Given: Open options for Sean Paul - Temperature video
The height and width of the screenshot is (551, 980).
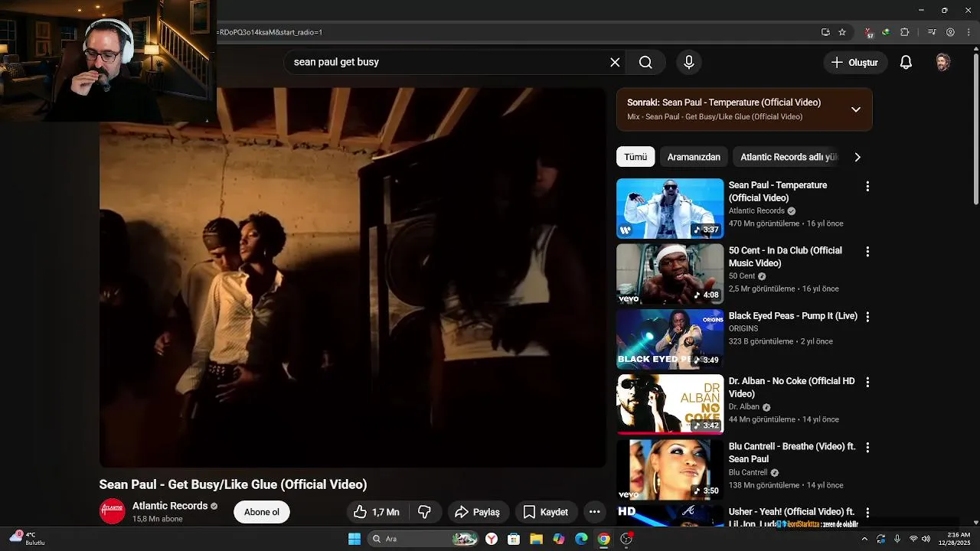Looking at the screenshot, I should [867, 186].
